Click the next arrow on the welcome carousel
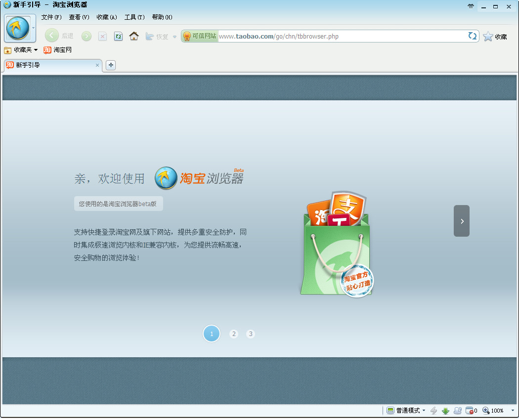This screenshot has width=519, height=420. click(x=461, y=220)
